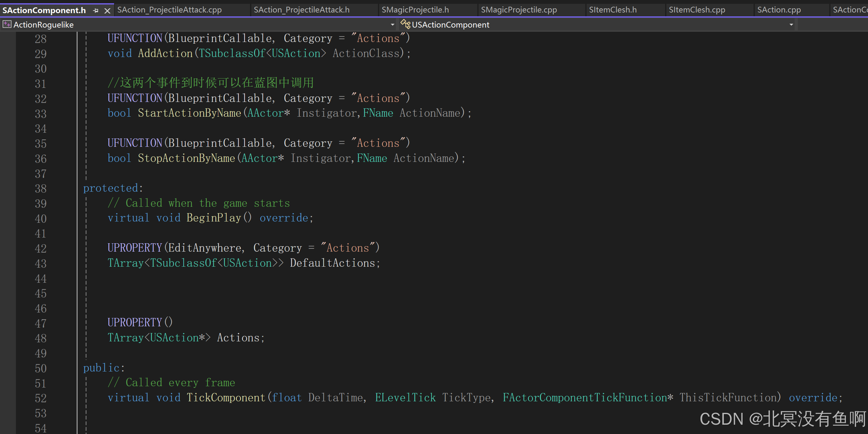Screen dimensions: 868x434
Task: Switch to SItemClesh.h tab
Action: [x=613, y=10]
